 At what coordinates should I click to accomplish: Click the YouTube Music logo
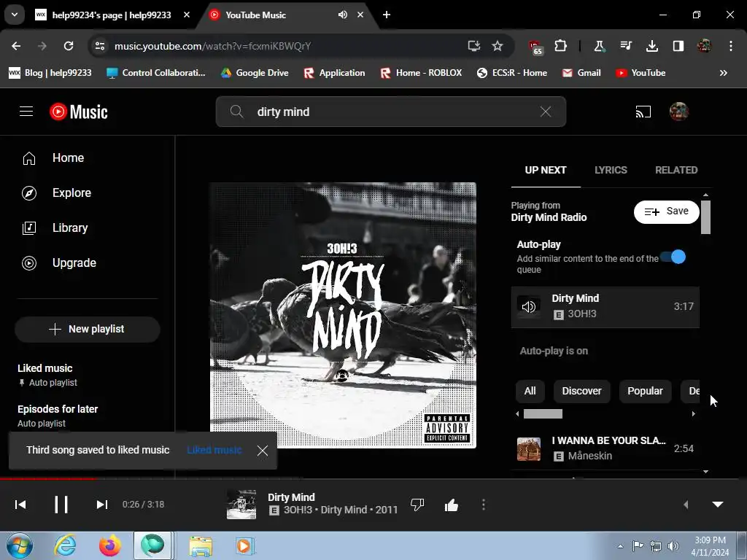tap(79, 112)
